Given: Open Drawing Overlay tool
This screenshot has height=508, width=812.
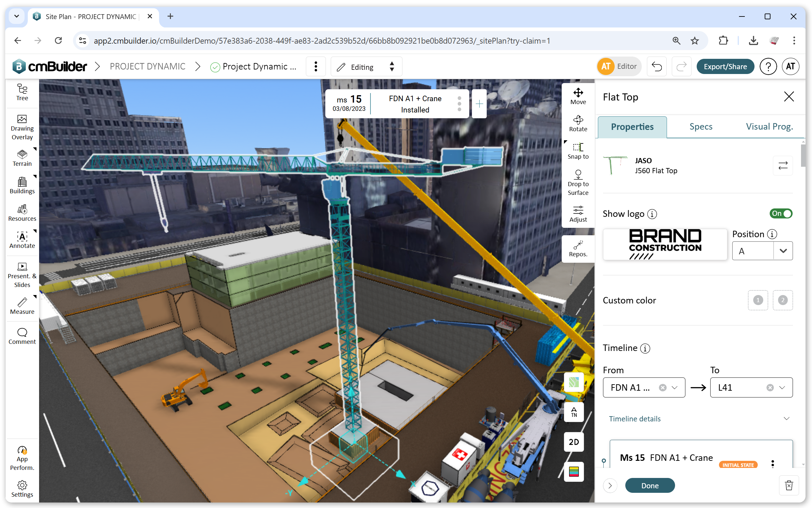Looking at the screenshot, I should [22, 127].
